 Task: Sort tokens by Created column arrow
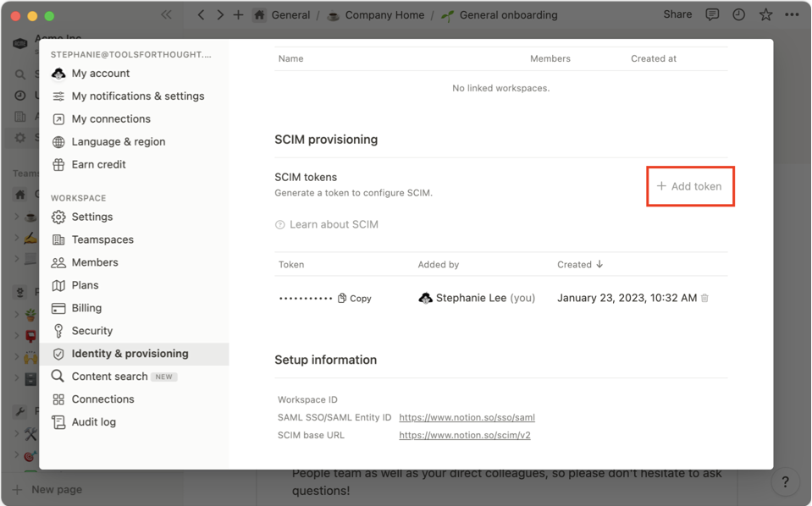[x=599, y=264]
